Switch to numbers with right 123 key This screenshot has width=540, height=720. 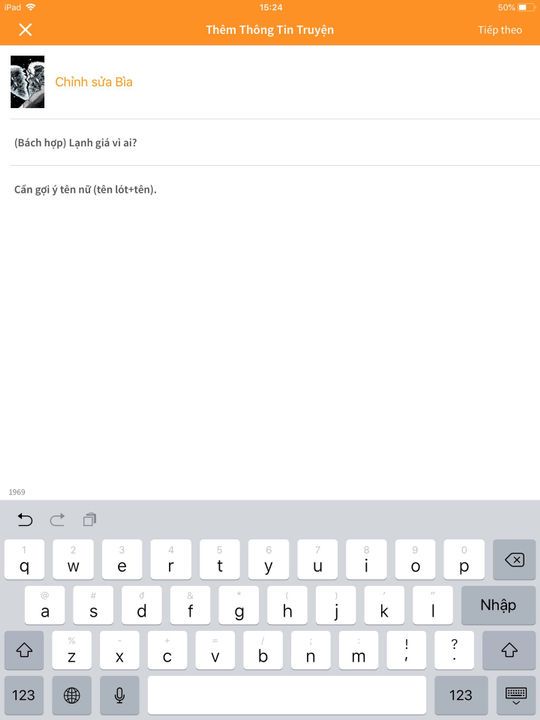tap(461, 695)
